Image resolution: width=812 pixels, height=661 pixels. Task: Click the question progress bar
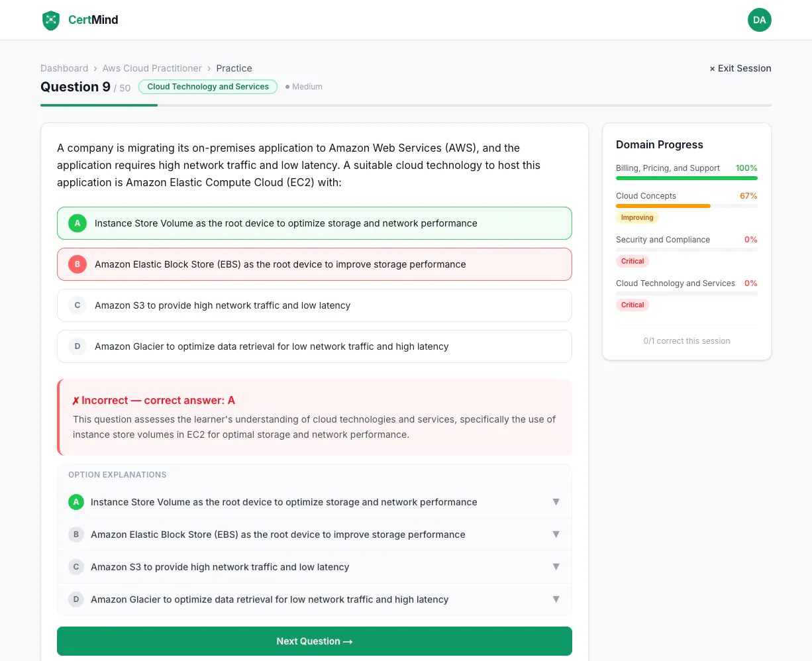click(x=406, y=105)
